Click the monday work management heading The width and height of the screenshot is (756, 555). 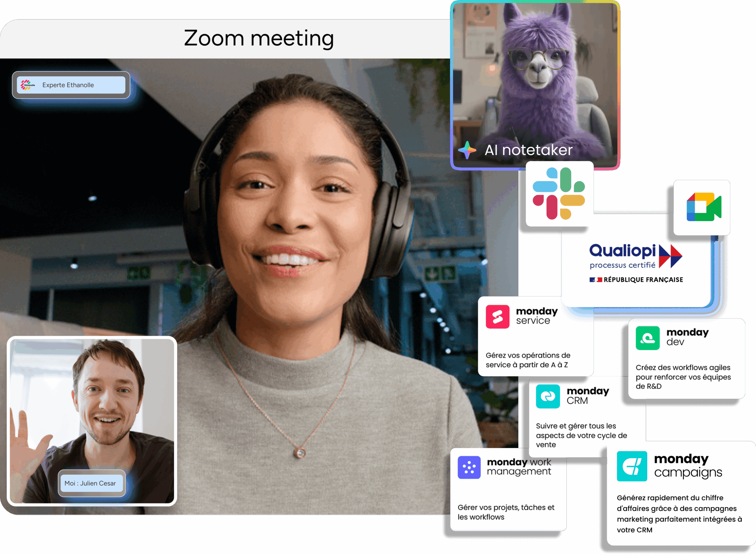tap(519, 467)
